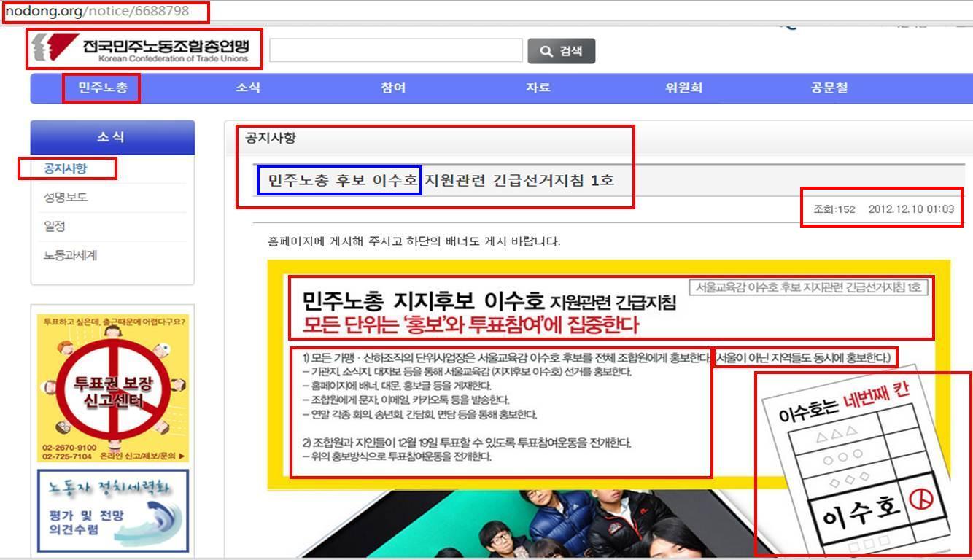This screenshot has height=560, width=973.
Task: Focus the site search input field
Action: tap(396, 50)
